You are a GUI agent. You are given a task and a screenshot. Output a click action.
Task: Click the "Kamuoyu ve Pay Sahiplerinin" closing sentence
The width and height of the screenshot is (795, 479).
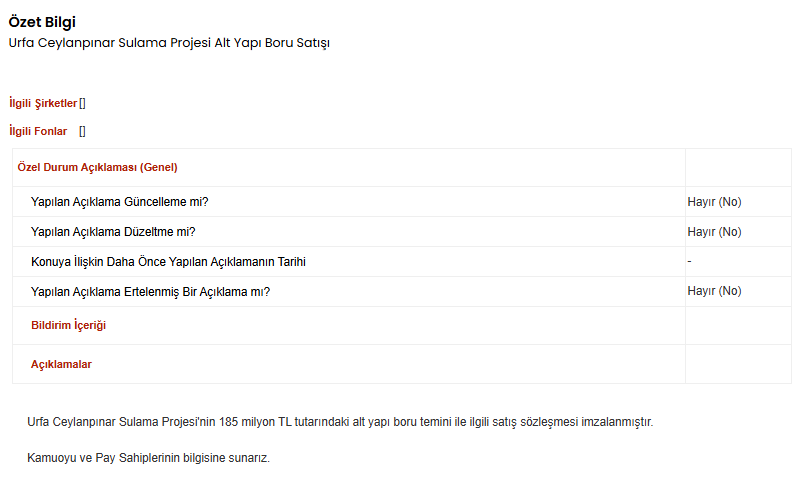[x=148, y=458]
